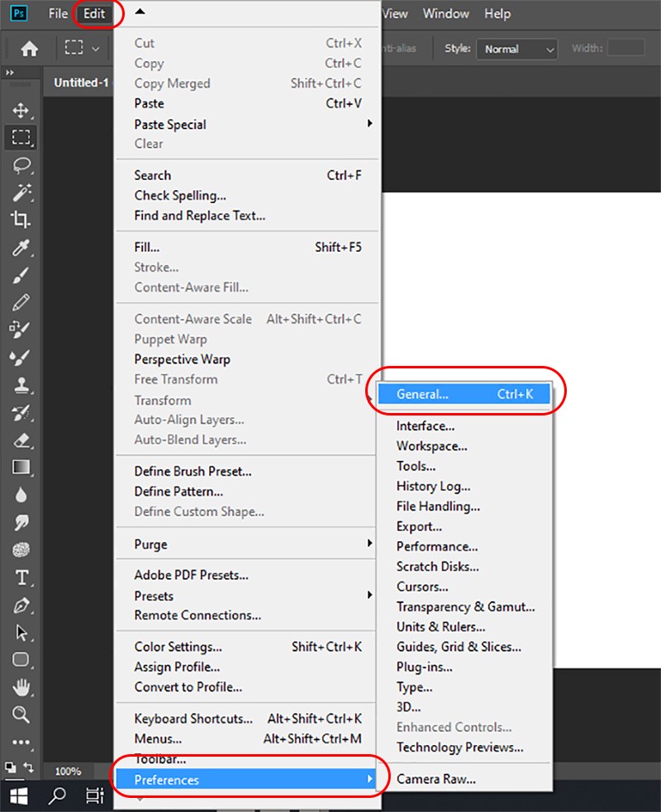Click the 100% zoom level field
The width and height of the screenshot is (661, 812).
coord(69,771)
